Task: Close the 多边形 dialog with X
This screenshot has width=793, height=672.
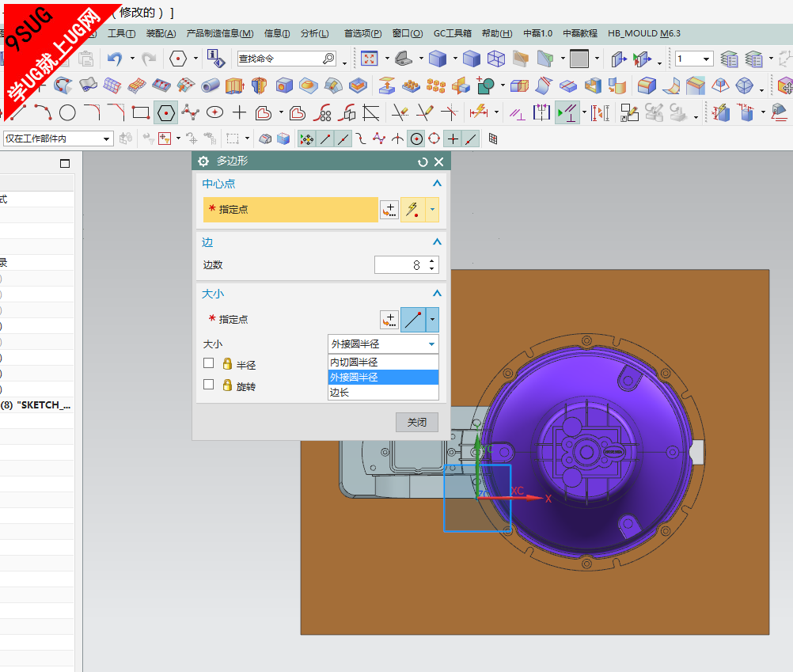Action: [x=439, y=161]
